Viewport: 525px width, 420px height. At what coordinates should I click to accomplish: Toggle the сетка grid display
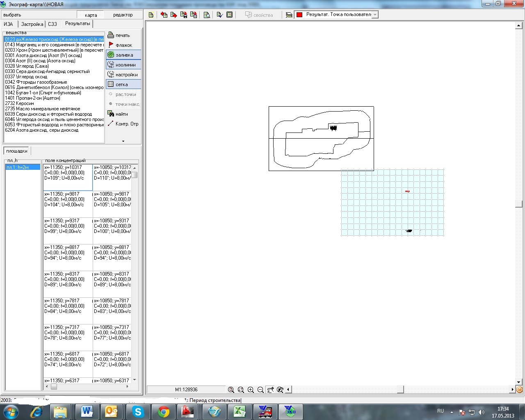pyautogui.click(x=123, y=84)
